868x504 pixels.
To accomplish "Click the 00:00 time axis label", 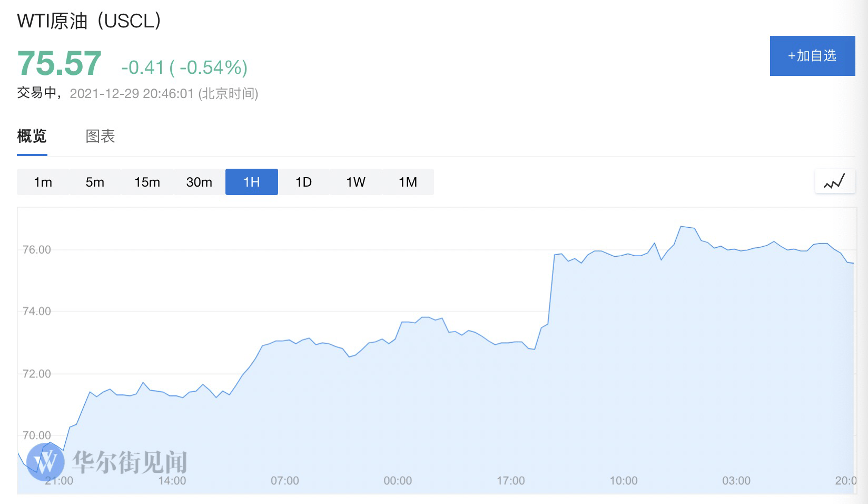I will point(398,481).
